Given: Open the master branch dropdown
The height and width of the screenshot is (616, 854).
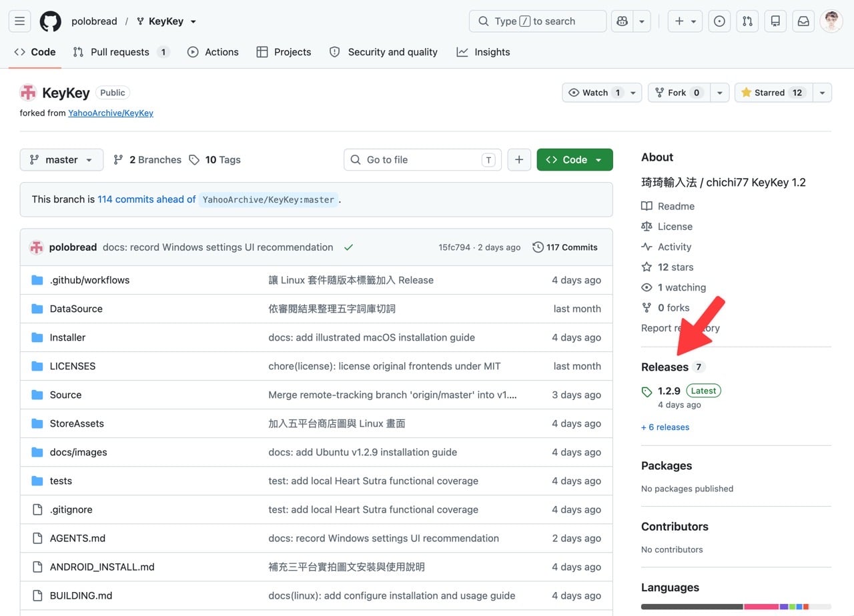Looking at the screenshot, I should [61, 160].
